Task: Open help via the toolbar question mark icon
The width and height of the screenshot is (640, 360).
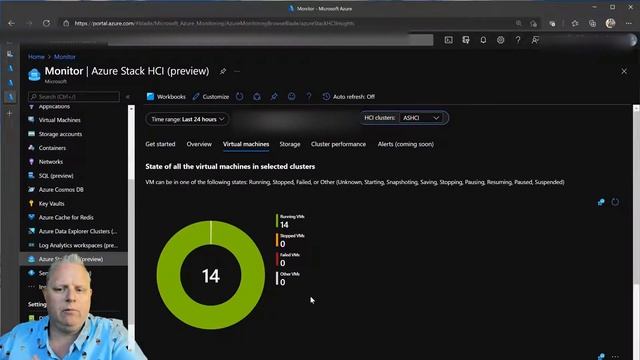Action: pyautogui.click(x=309, y=97)
